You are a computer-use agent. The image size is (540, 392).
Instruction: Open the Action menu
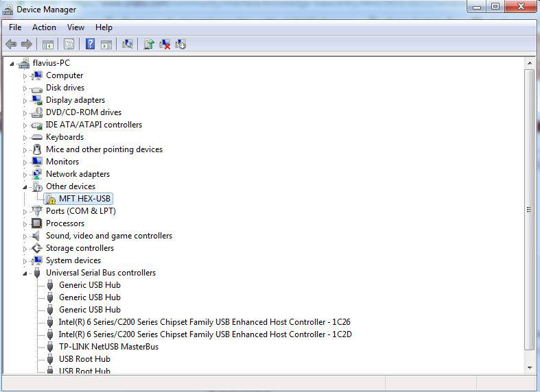pos(44,27)
